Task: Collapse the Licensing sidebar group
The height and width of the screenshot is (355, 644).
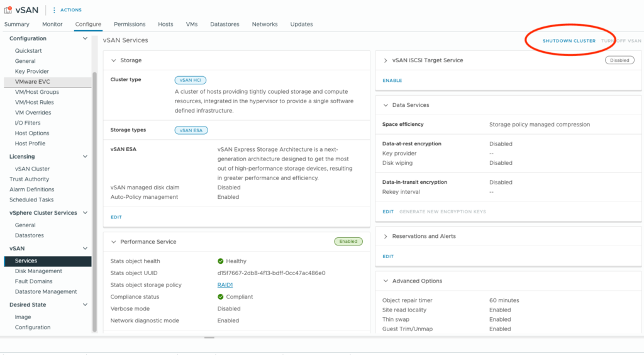Action: (x=86, y=157)
